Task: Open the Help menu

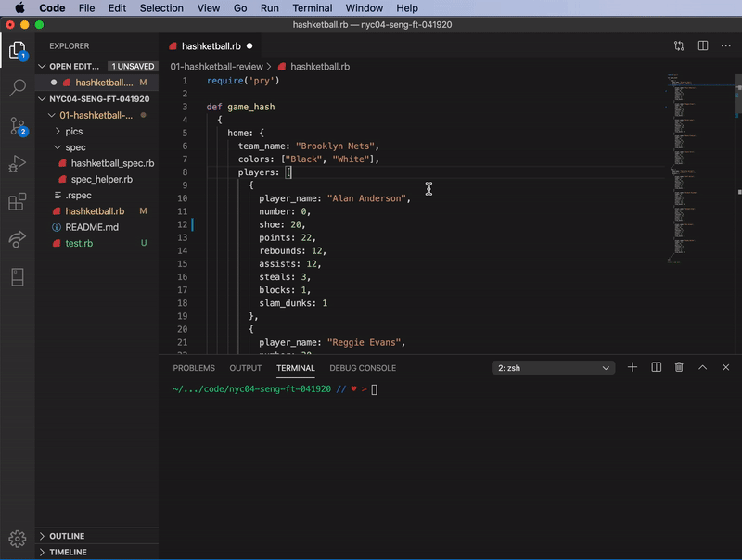Action: click(x=407, y=8)
